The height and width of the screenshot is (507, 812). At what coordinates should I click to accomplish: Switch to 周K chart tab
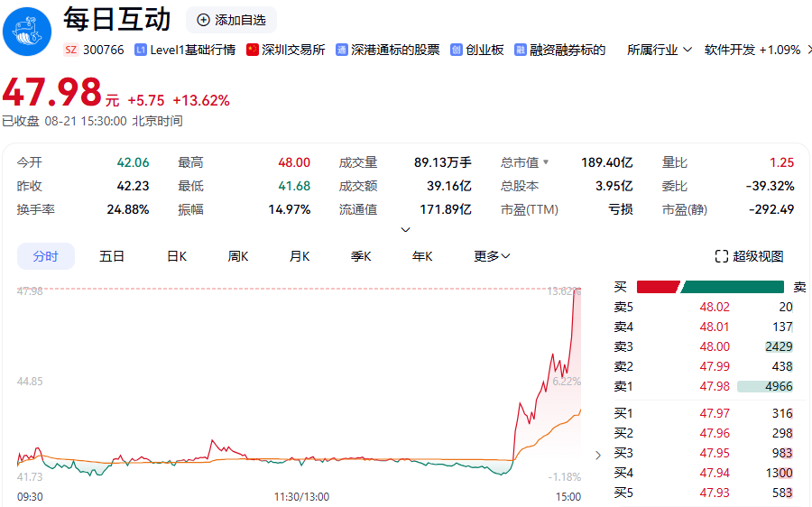237,256
